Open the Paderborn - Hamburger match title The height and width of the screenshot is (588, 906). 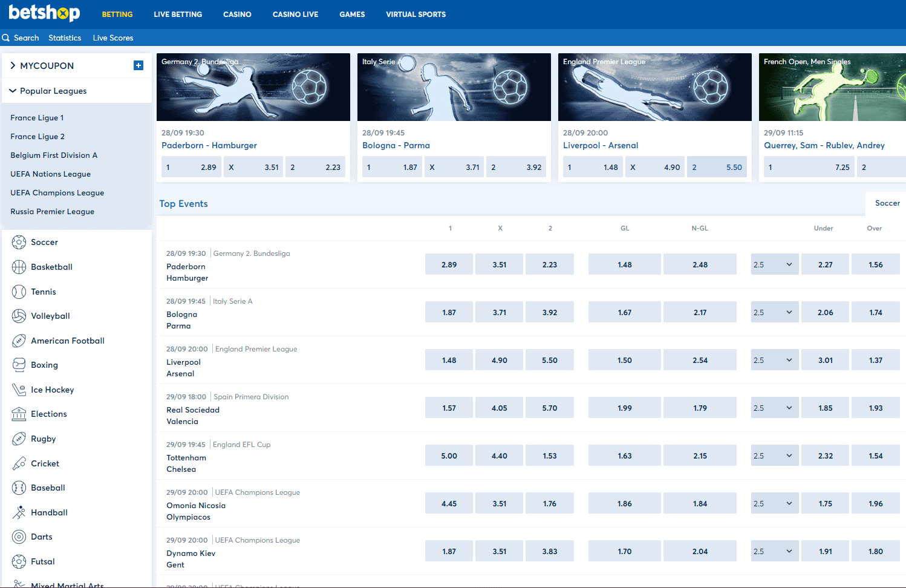[x=209, y=145]
